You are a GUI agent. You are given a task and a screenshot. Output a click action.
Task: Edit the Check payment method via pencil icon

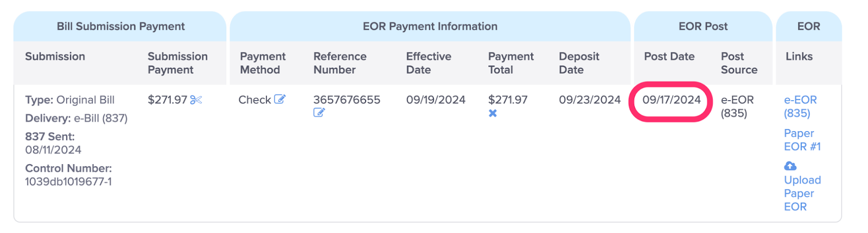pyautogui.click(x=279, y=99)
